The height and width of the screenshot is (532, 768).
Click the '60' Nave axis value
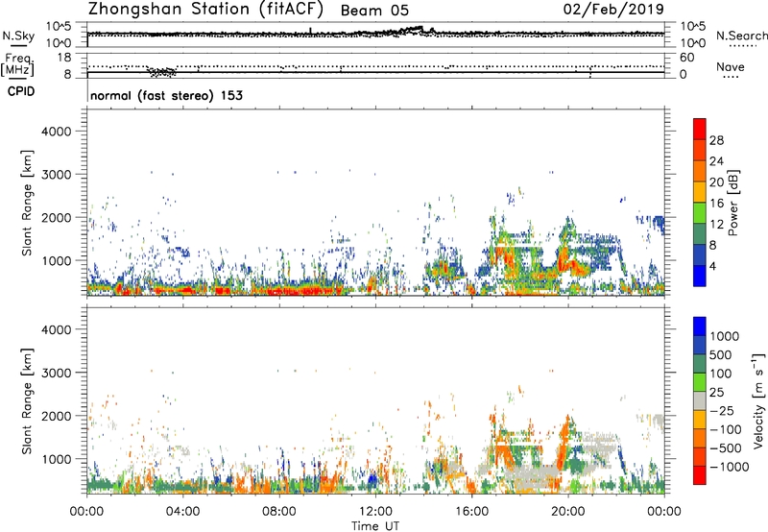(x=686, y=58)
